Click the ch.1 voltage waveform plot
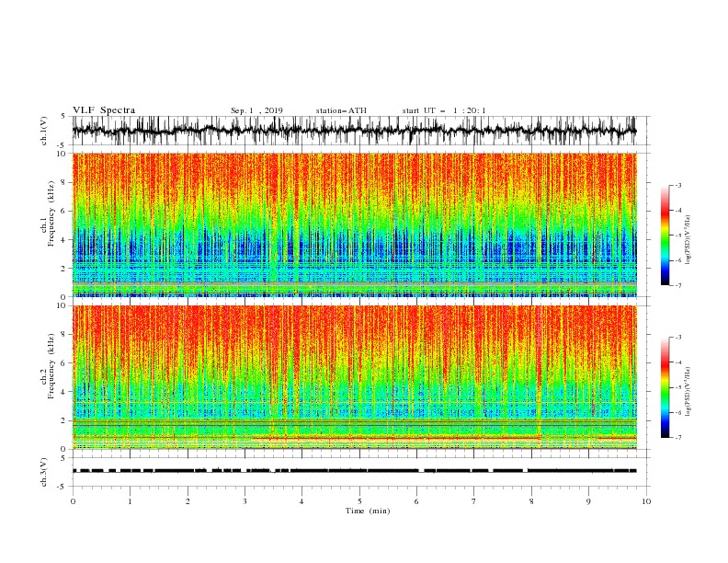The width and height of the screenshot is (728, 563). click(355, 131)
